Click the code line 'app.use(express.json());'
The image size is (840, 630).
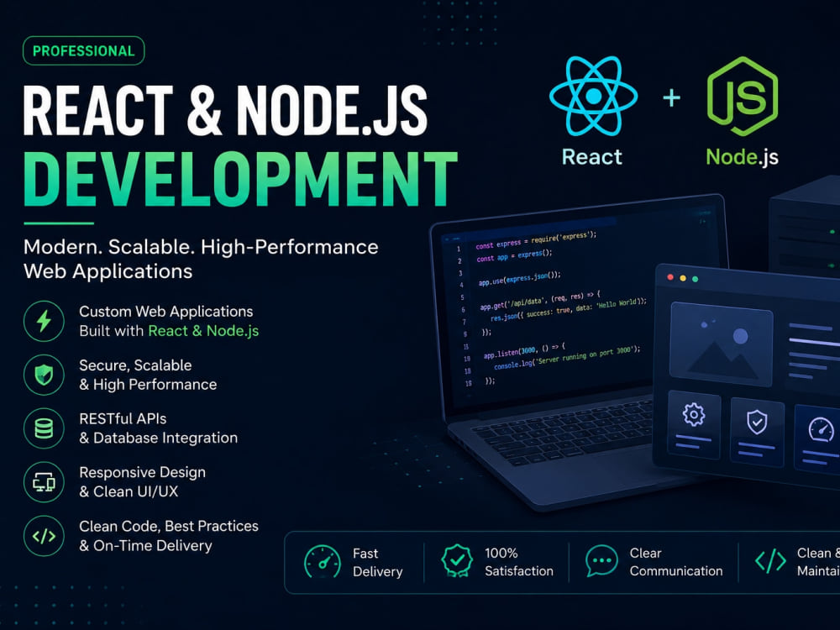click(519, 278)
